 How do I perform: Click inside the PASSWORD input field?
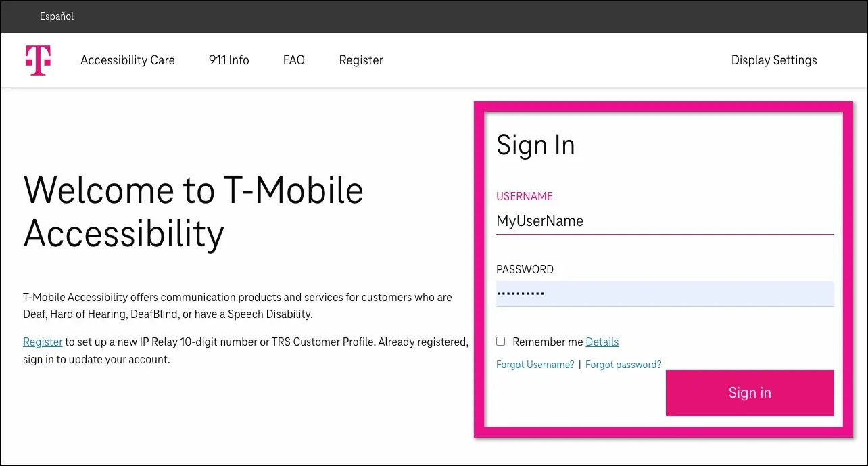pos(665,293)
